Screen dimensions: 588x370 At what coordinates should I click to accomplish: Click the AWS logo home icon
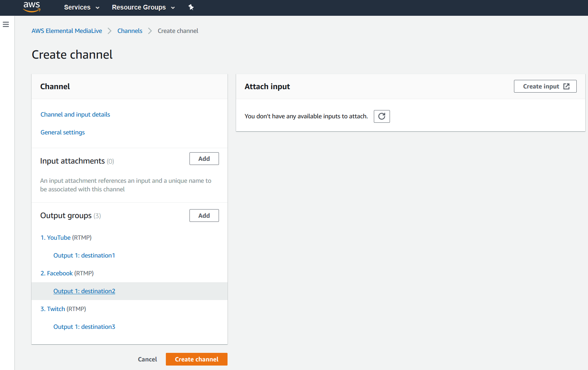(x=32, y=7)
